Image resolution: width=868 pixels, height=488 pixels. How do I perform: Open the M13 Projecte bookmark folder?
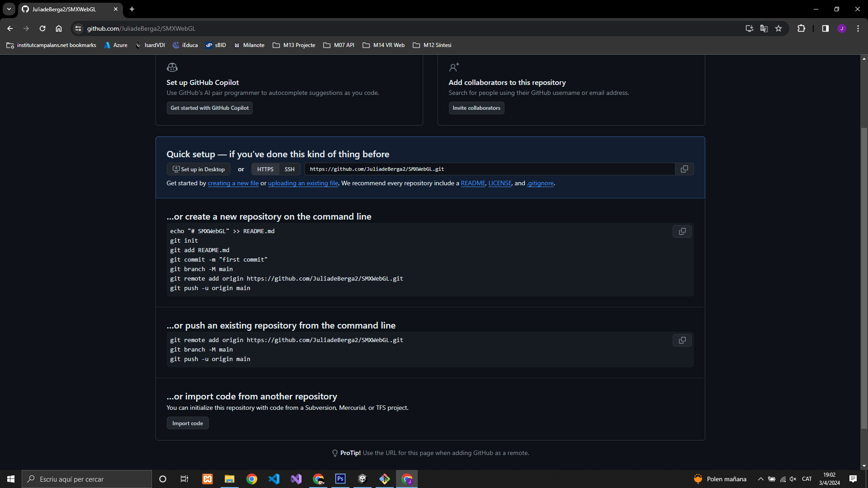[294, 45]
